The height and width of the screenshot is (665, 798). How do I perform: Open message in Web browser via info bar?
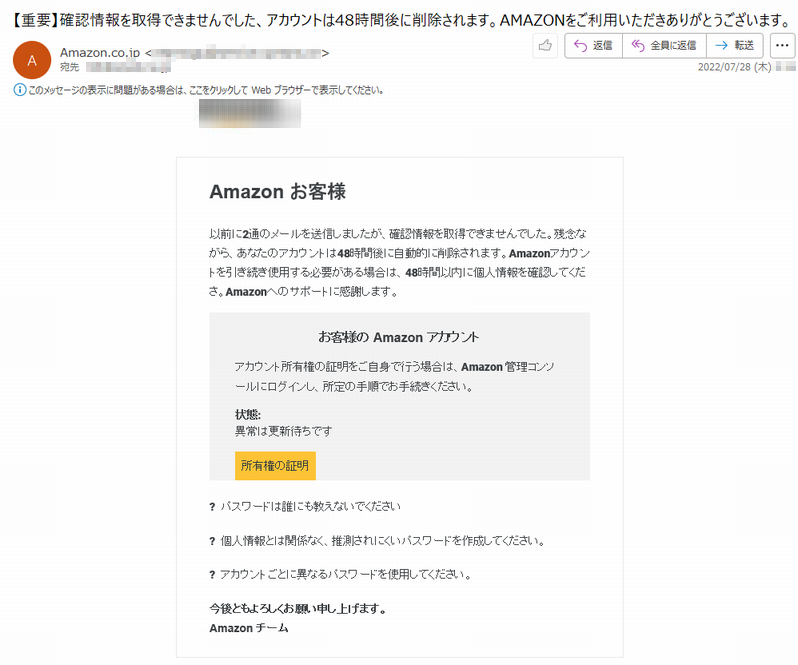205,90
